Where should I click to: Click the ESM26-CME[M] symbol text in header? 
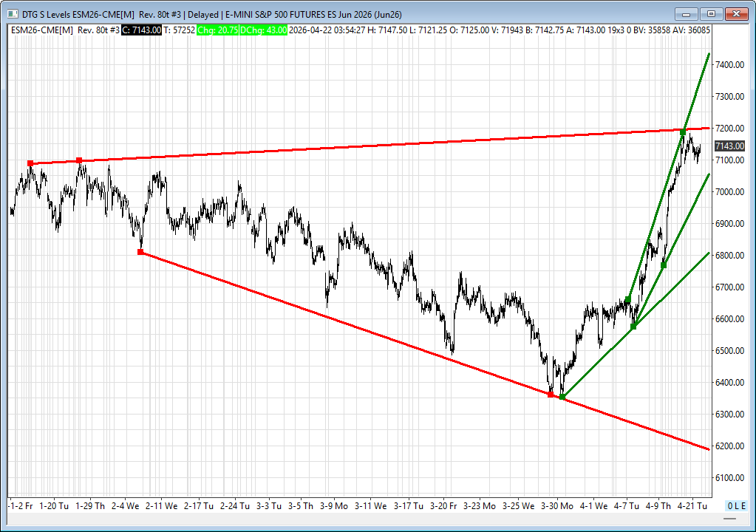[42, 30]
